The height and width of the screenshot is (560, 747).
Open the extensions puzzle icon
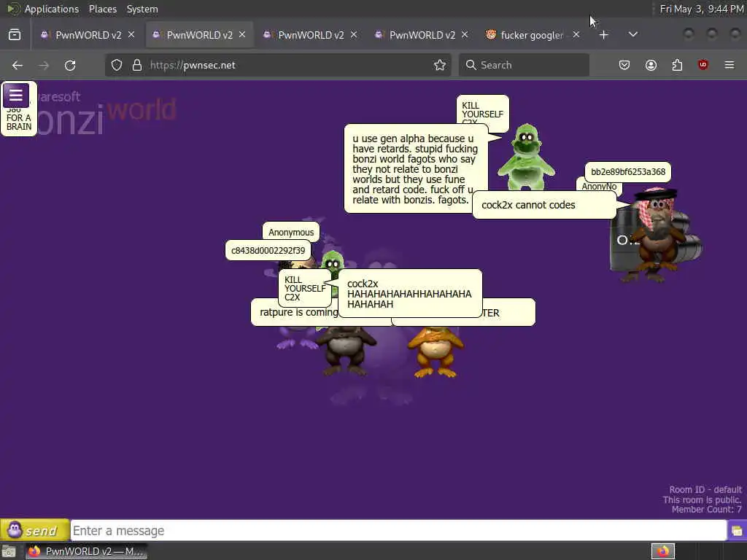[677, 65]
